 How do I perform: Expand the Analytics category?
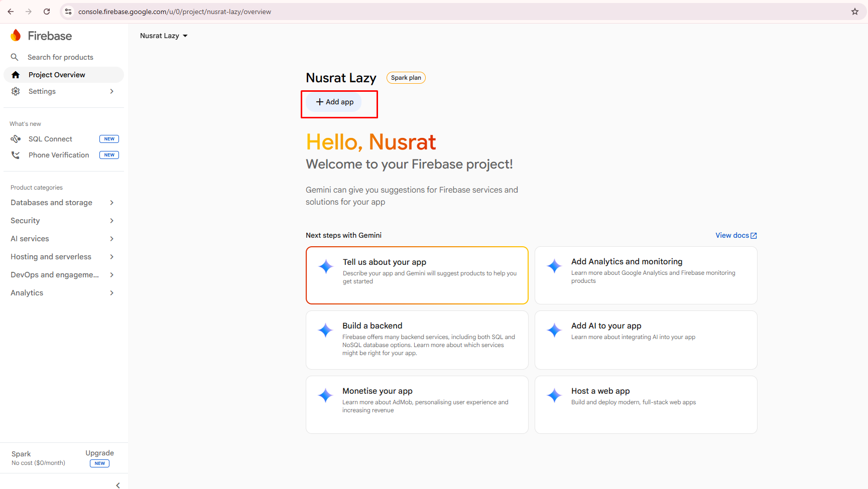[x=63, y=293]
